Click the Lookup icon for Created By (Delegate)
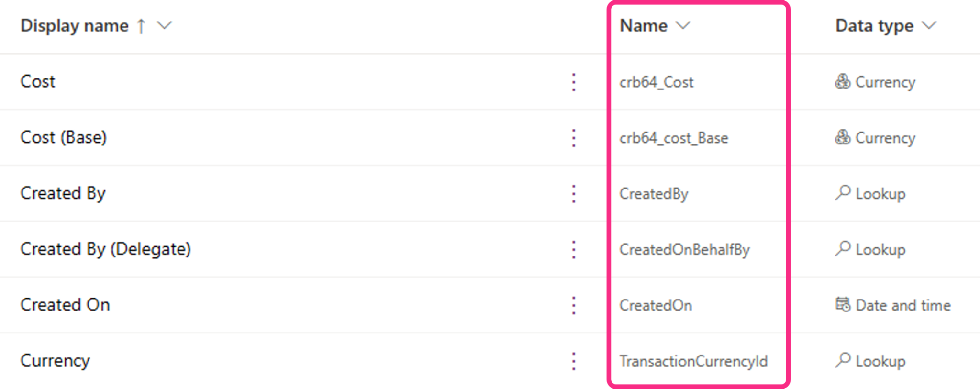 point(843,249)
